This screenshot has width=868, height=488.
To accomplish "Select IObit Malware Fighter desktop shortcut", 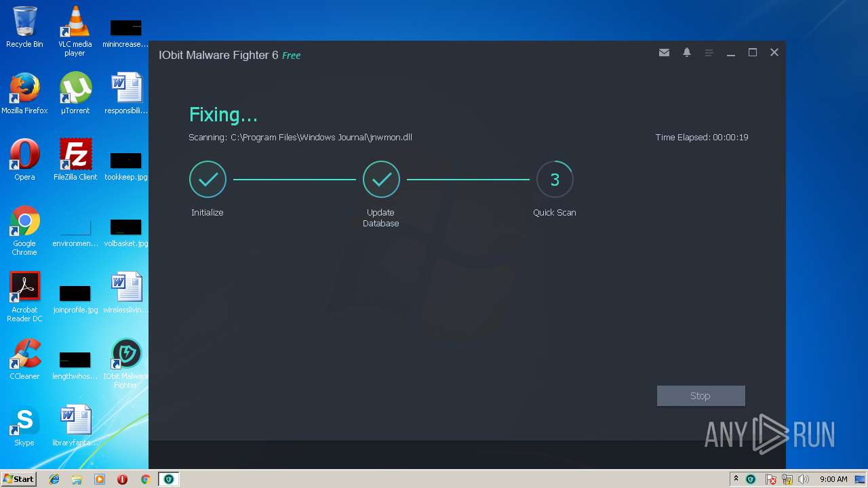I will pyautogui.click(x=126, y=363).
